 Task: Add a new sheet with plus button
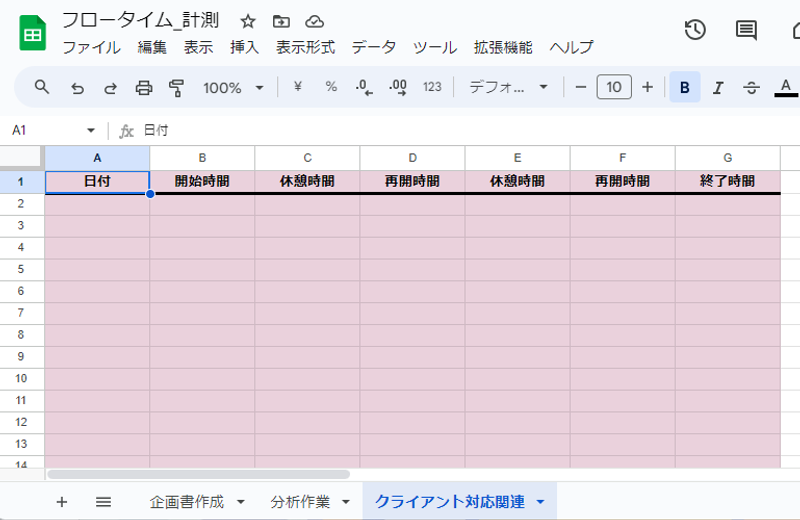click(x=62, y=502)
